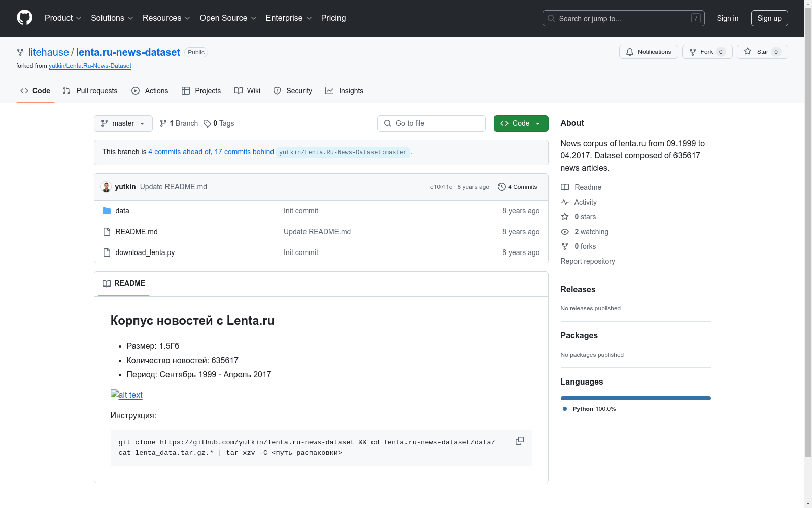
Task: Expand the Open Source menu
Action: [x=228, y=18]
